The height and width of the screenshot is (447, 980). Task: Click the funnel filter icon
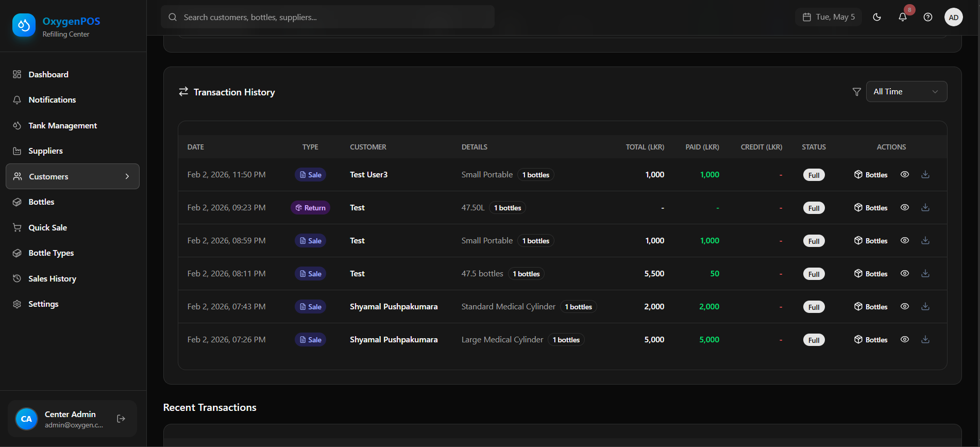click(x=857, y=92)
